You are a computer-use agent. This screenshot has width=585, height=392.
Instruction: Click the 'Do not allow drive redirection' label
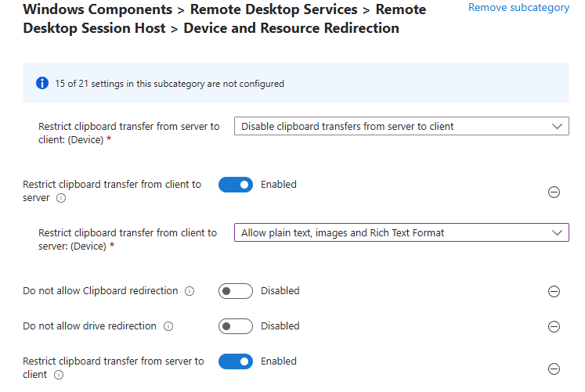click(89, 326)
